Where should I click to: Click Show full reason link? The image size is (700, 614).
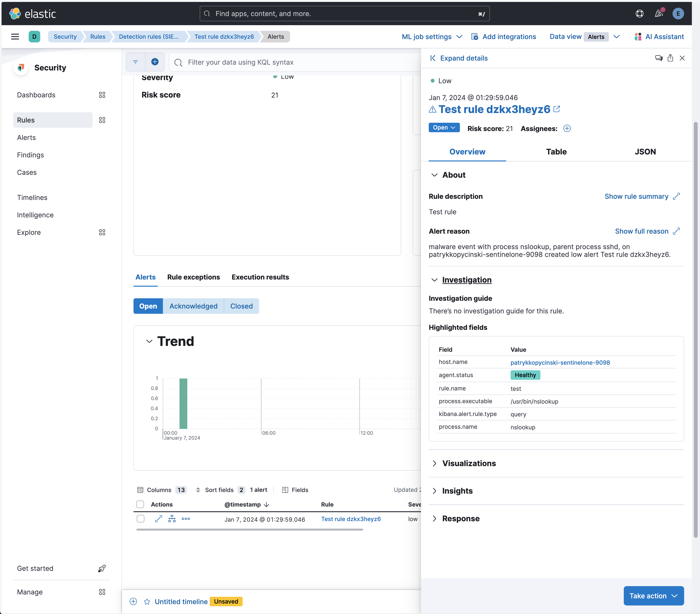(647, 231)
